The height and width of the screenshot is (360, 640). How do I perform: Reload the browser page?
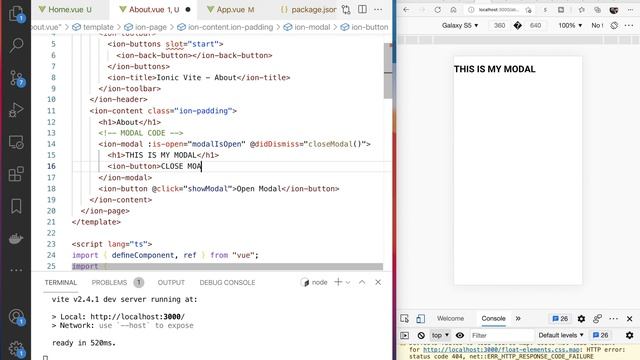click(x=438, y=10)
